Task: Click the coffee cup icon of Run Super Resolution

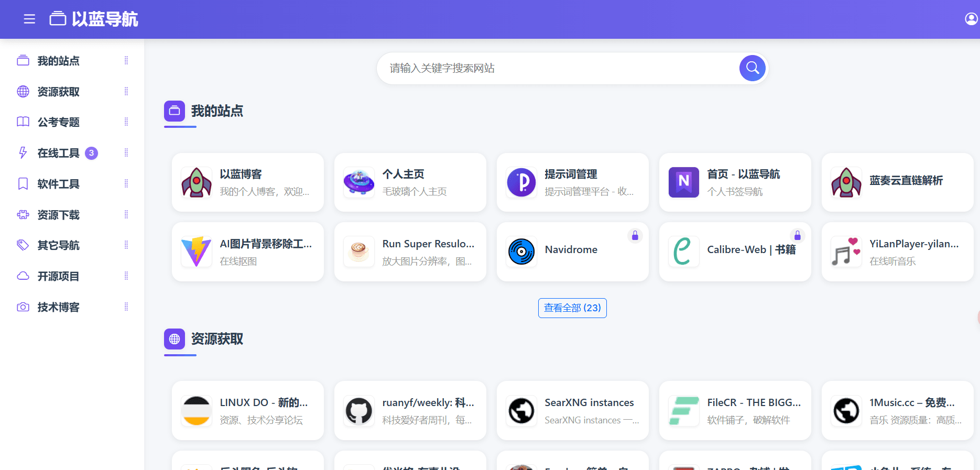Action: tap(359, 252)
